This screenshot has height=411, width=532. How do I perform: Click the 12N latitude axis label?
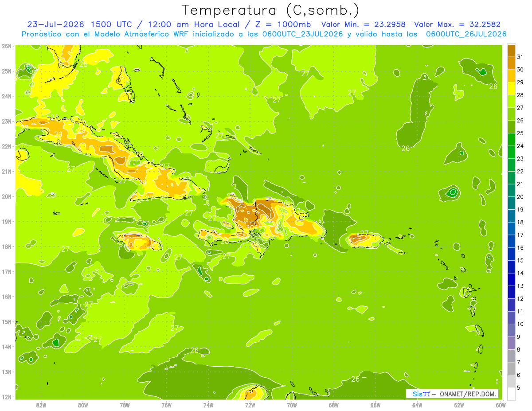(6, 397)
